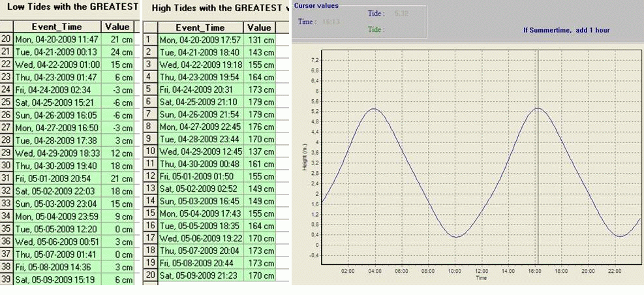
Task: Select row number 39 in the Low Tides table
Action: (6, 279)
